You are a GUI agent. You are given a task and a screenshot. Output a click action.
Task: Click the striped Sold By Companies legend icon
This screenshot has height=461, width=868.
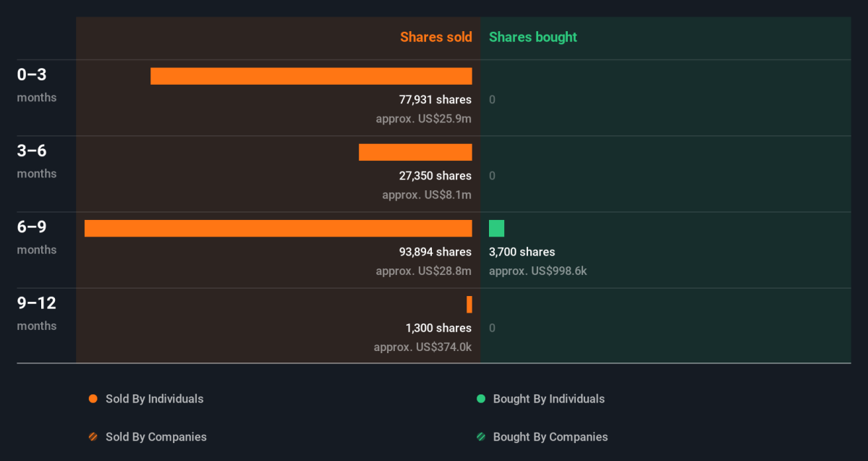point(93,437)
